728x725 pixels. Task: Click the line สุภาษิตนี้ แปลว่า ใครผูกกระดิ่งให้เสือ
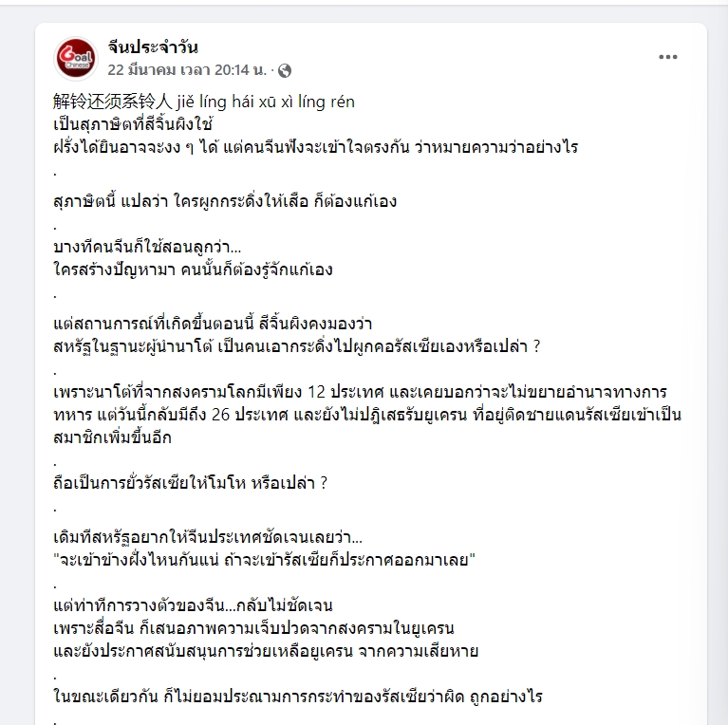point(225,201)
